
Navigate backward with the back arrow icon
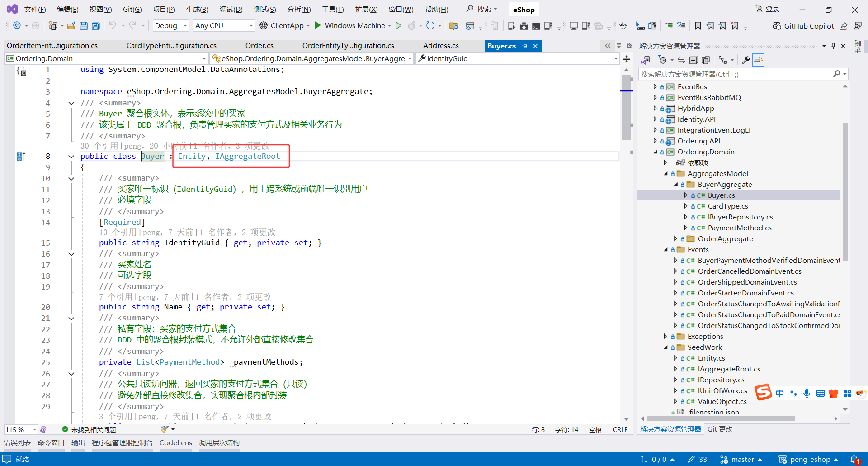[x=17, y=26]
